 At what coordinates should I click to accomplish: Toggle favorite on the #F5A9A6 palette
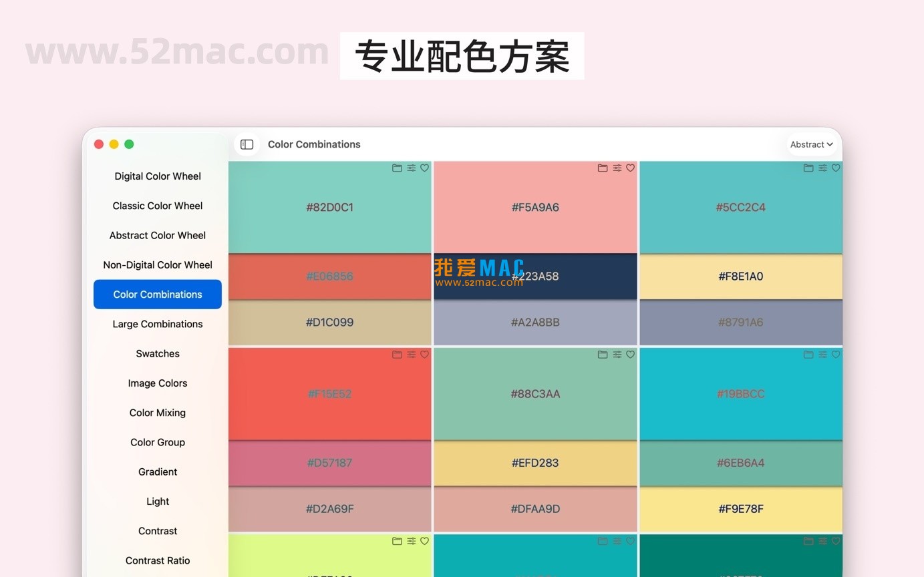coord(630,168)
